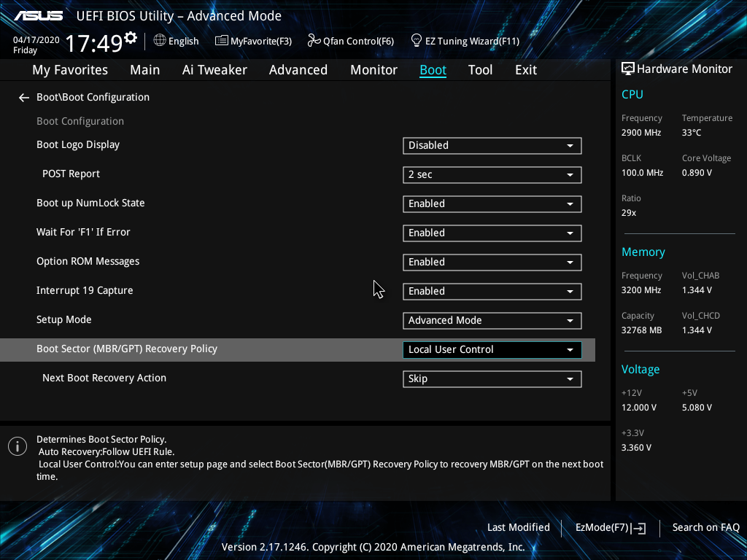Select the POST Report label
The height and width of the screenshot is (560, 747).
(71, 174)
